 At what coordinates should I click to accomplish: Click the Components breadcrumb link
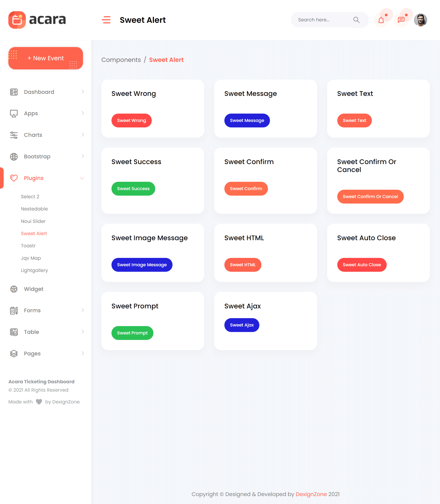click(x=121, y=60)
